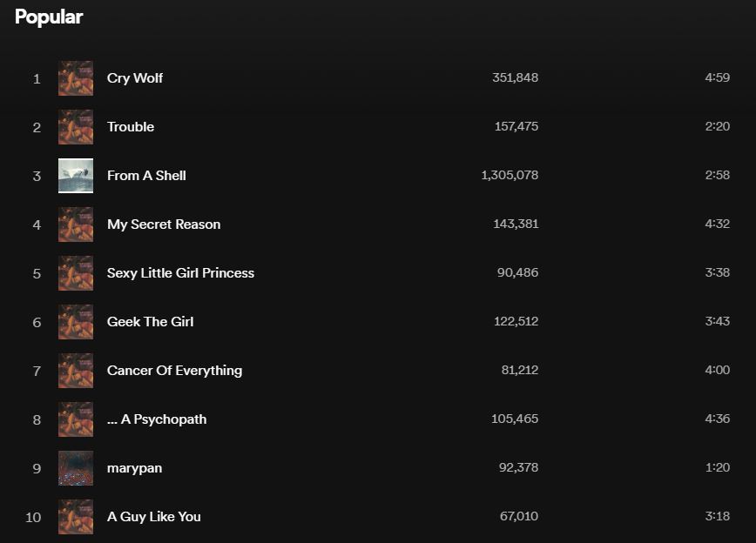The height and width of the screenshot is (543, 756).
Task: Choose the ... A Psychopath track title
Action: tap(157, 419)
